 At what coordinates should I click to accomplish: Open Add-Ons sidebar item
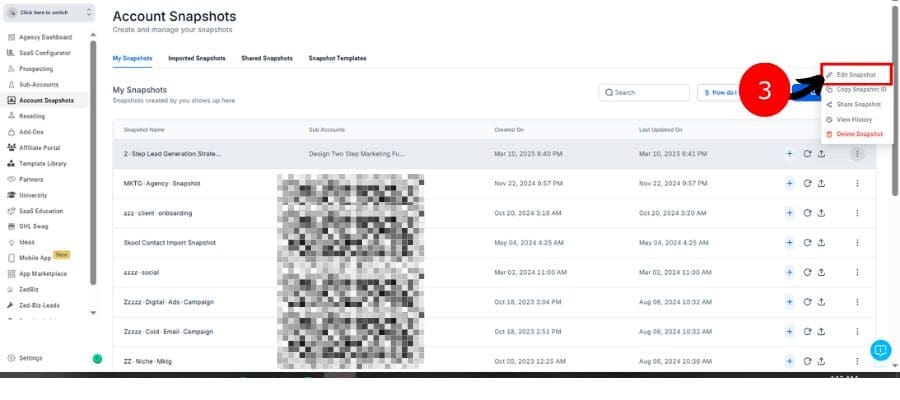click(x=31, y=132)
